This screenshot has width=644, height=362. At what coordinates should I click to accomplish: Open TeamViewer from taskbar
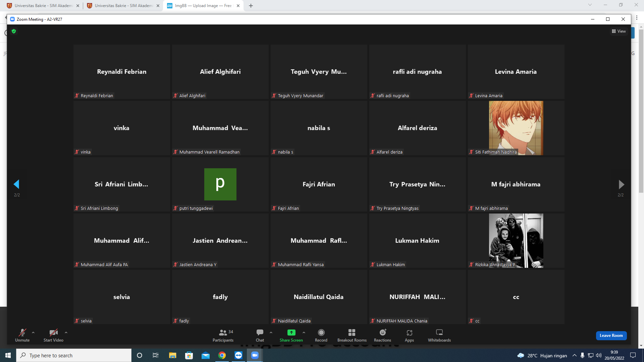pos(238,355)
